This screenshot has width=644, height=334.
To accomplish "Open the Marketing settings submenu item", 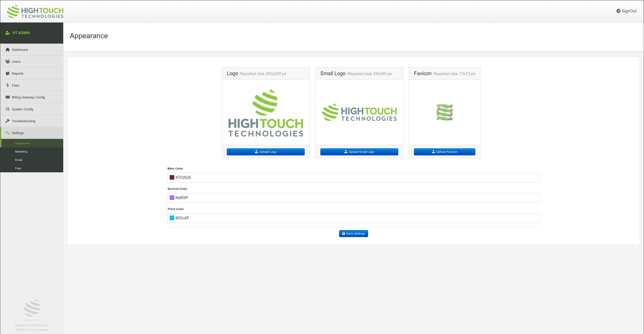I will (x=21, y=152).
